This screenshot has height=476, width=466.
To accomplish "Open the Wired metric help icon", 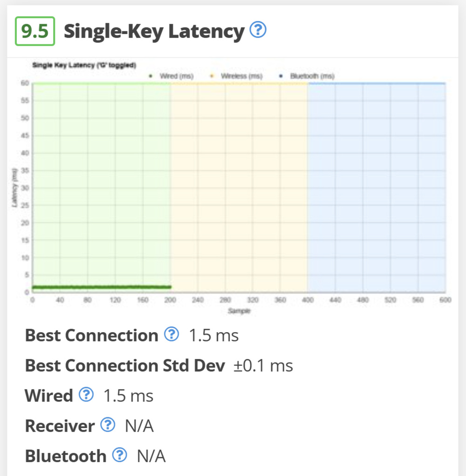I will point(86,394).
